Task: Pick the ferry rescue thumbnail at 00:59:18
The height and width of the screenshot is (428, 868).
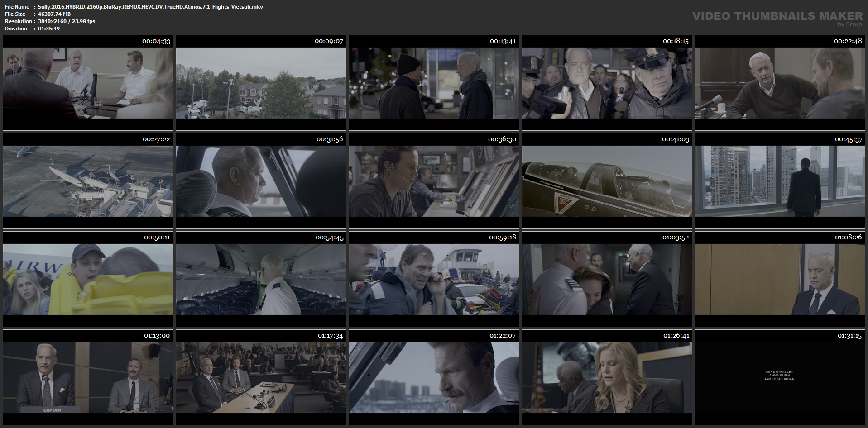Action: 434,279
